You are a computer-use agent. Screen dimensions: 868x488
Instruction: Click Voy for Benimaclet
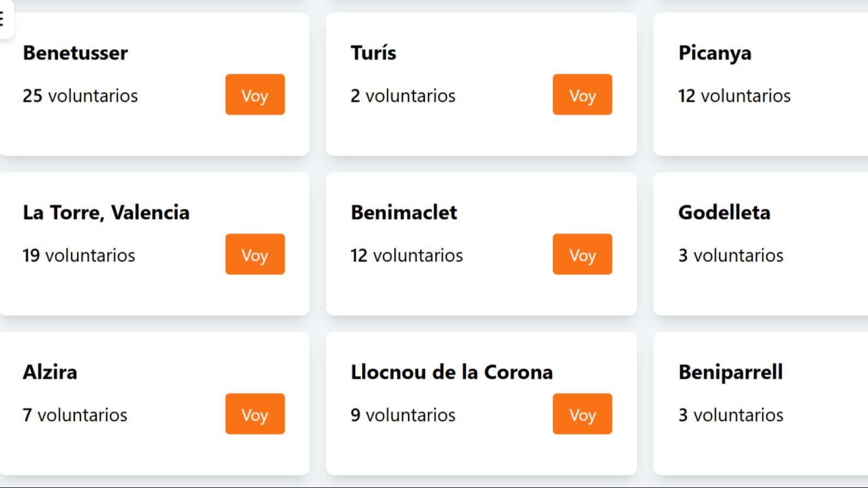pos(582,255)
